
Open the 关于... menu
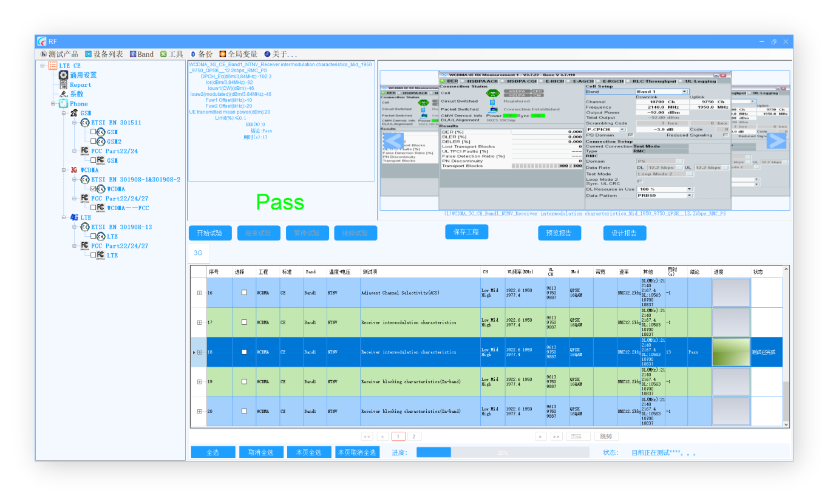280,54
